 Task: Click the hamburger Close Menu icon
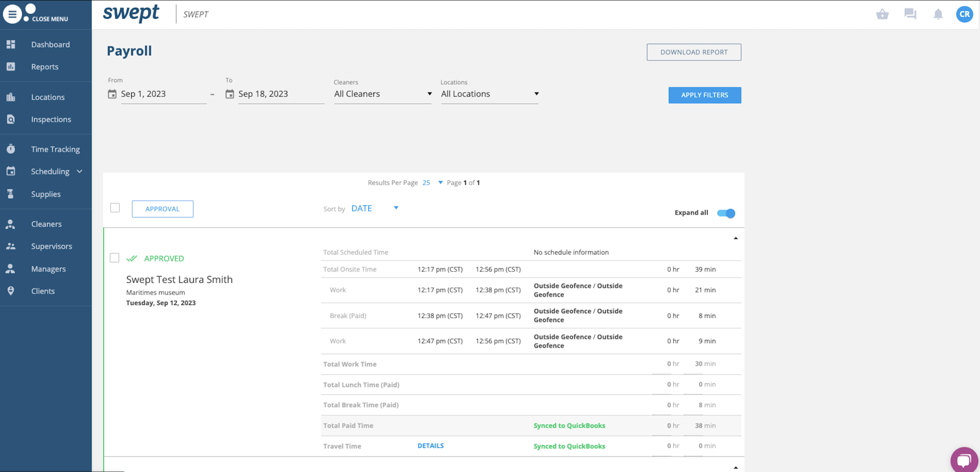point(12,14)
